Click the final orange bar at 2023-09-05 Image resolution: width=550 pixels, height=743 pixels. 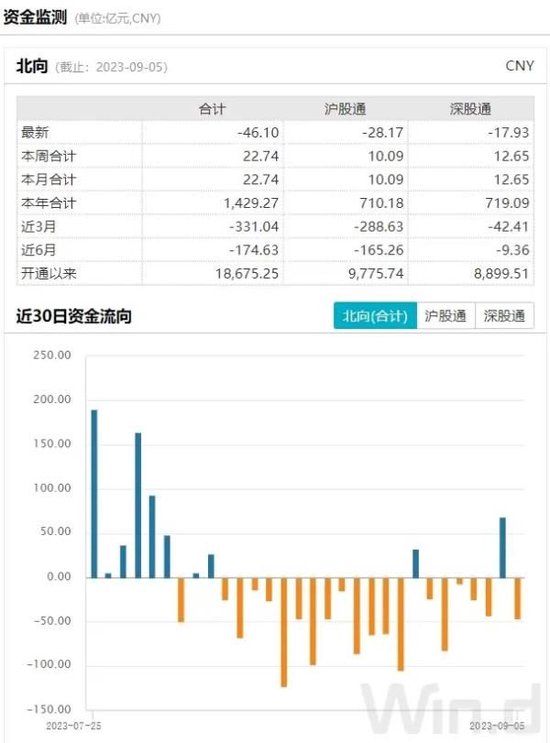click(x=517, y=598)
